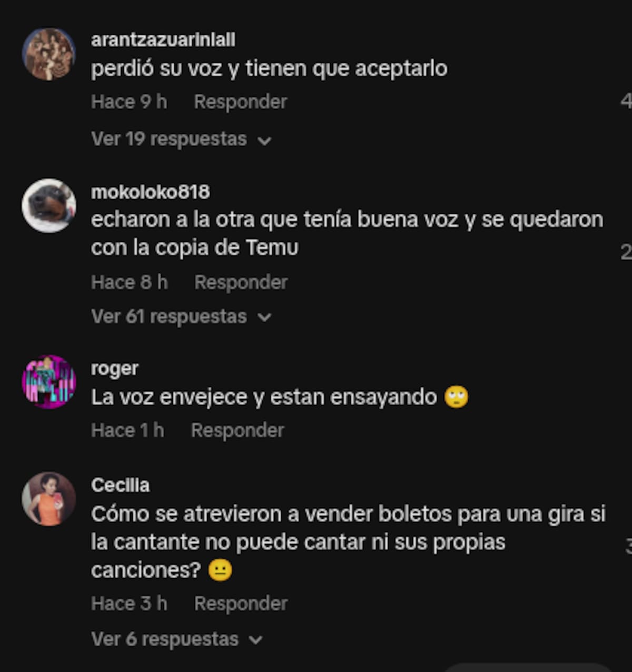Open roger's pink profile avatar

48,382
